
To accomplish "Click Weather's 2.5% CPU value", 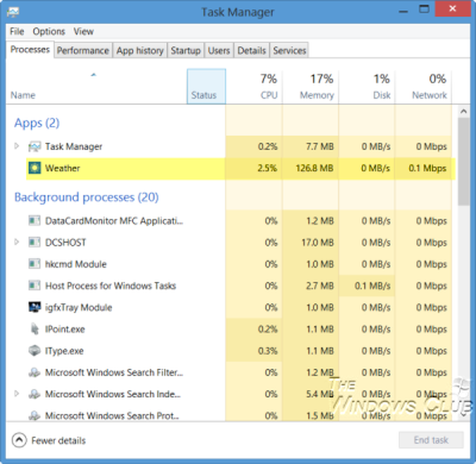I will point(267,168).
